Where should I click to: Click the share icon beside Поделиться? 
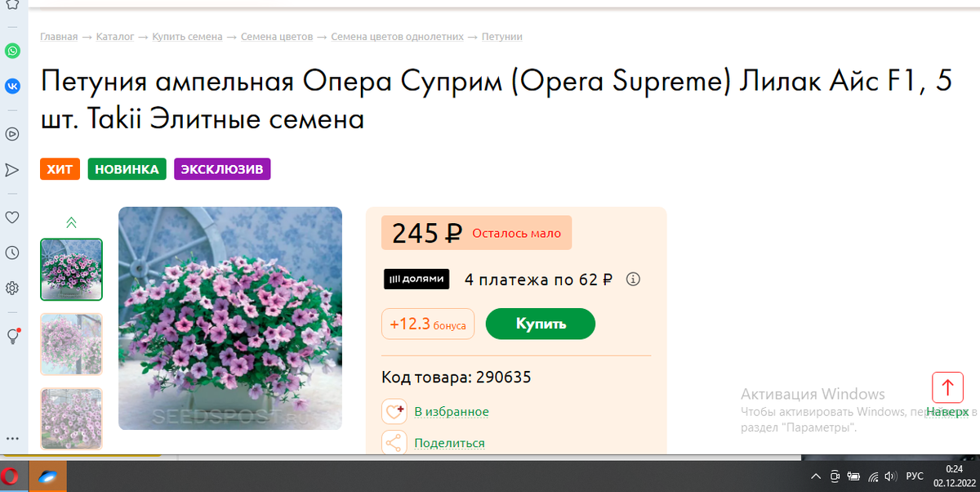[x=394, y=441]
